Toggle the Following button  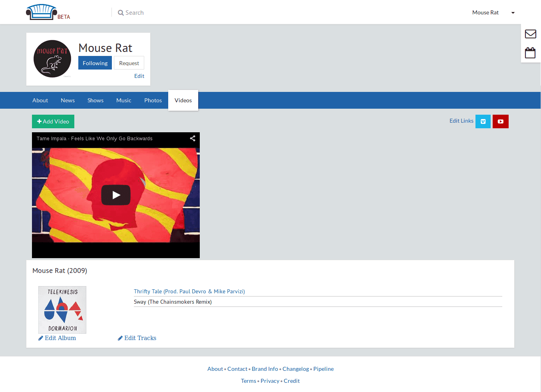point(95,63)
